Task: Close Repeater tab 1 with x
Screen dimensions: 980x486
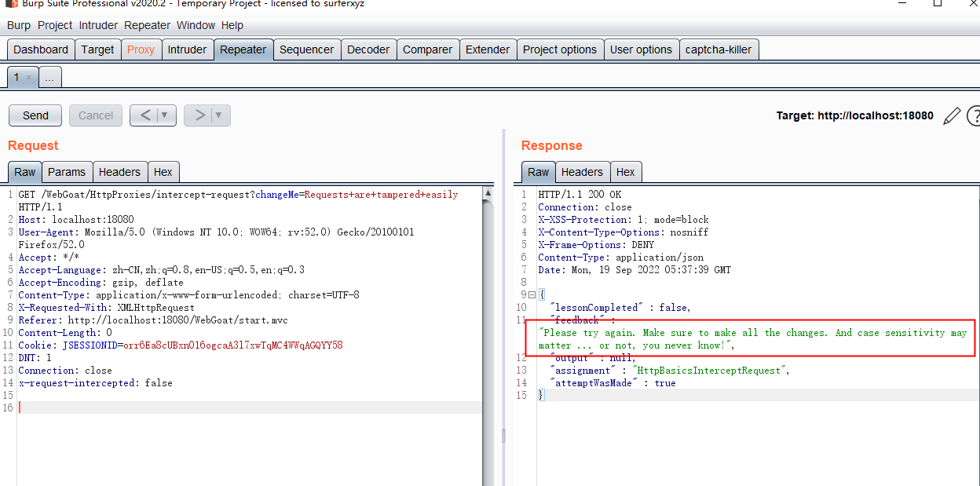Action: (29, 77)
